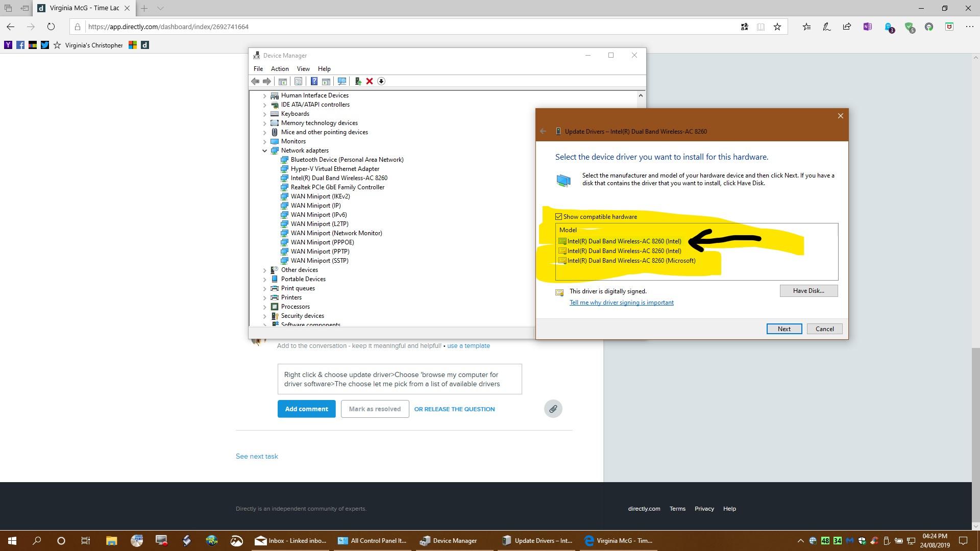
Task: Select the first Intel Dual Band Wireless-AC 8260 (Intel) driver
Action: point(620,241)
